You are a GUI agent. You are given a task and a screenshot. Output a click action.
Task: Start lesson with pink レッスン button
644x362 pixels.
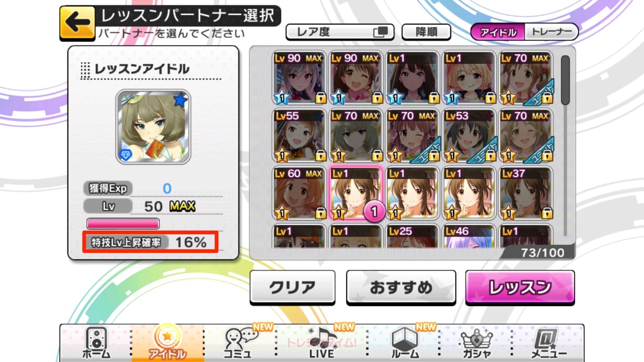[520, 288]
